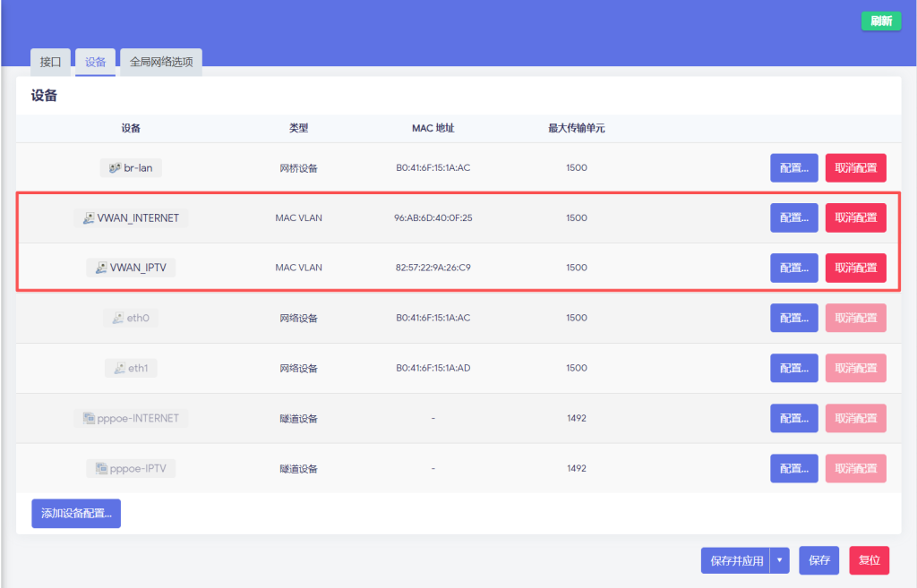917x588 pixels.
Task: Click 配置 for the br-lan device
Action: pos(793,168)
